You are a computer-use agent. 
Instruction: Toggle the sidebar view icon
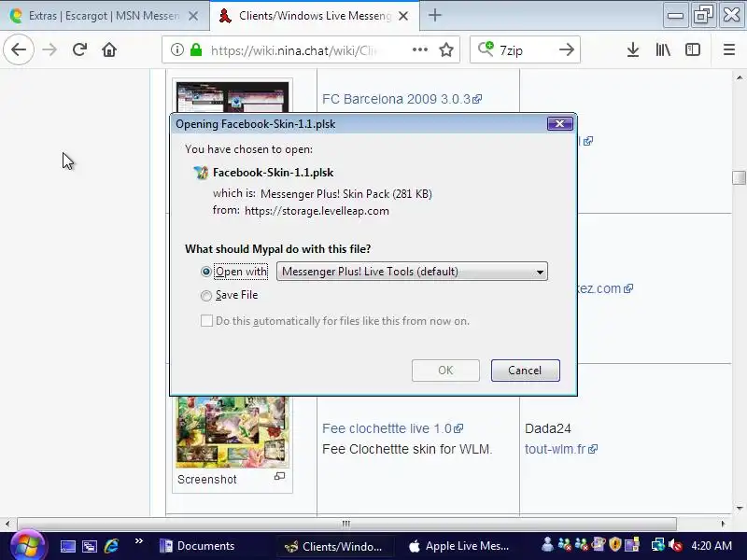click(692, 49)
